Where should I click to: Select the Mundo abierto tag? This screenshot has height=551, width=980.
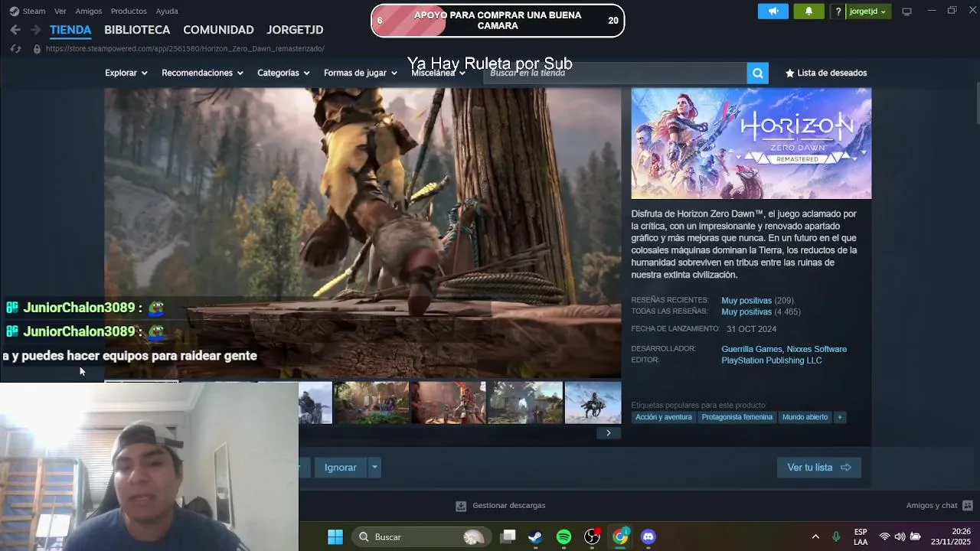point(805,417)
